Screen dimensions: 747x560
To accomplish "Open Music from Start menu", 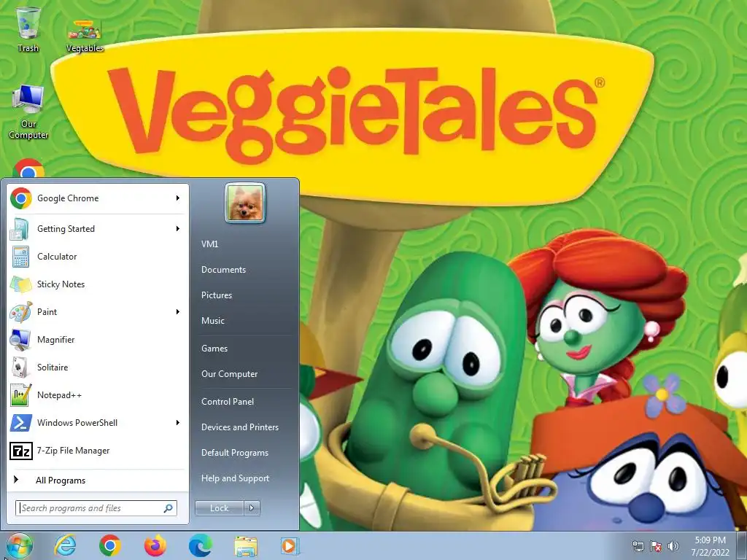I will pyautogui.click(x=212, y=321).
